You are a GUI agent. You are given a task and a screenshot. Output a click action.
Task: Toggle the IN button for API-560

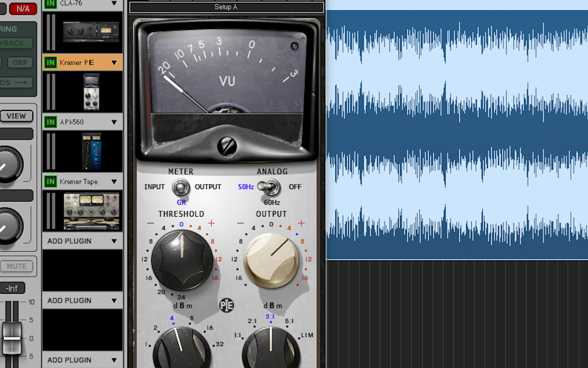(x=51, y=122)
